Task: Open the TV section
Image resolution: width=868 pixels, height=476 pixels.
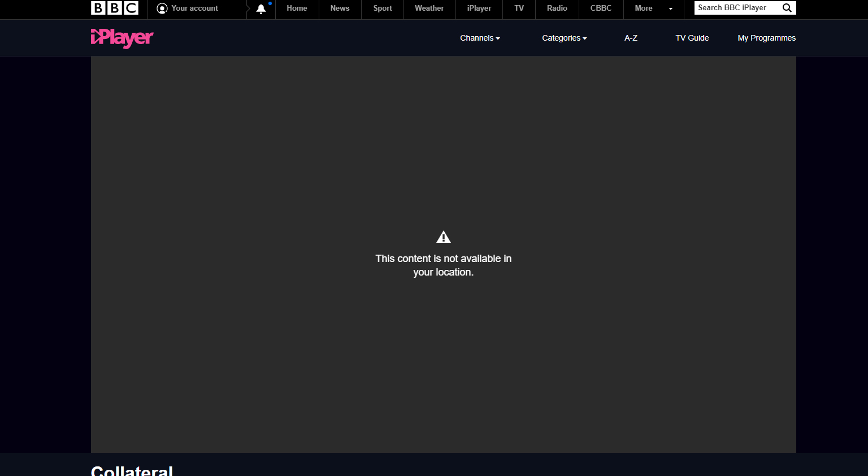Action: [x=519, y=8]
